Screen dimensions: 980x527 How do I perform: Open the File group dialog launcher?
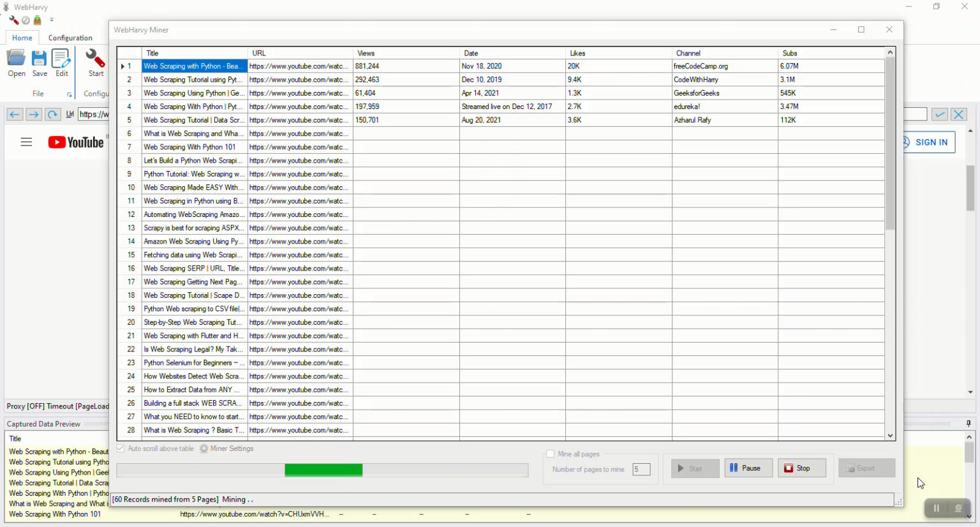[69, 94]
